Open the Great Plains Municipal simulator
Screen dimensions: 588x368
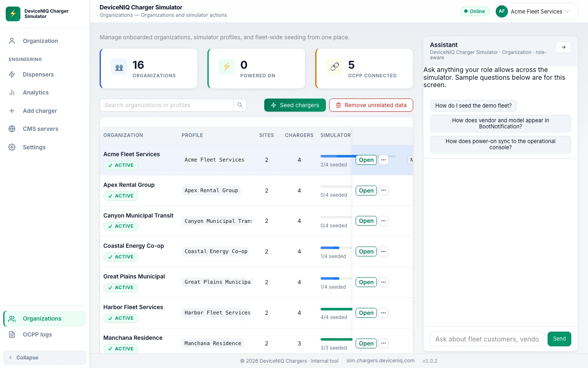coord(366,282)
